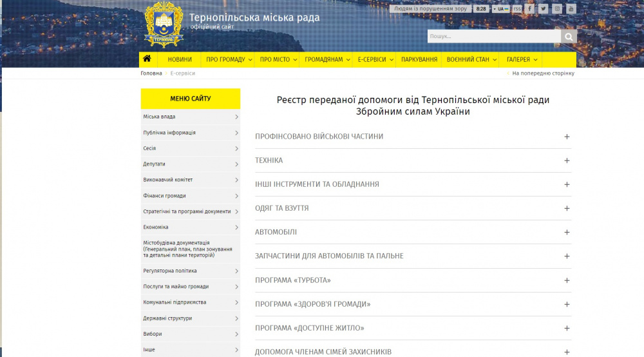This screenshot has height=357, width=644.
Task: Open the Facebook social icon
Action: pyautogui.click(x=529, y=8)
